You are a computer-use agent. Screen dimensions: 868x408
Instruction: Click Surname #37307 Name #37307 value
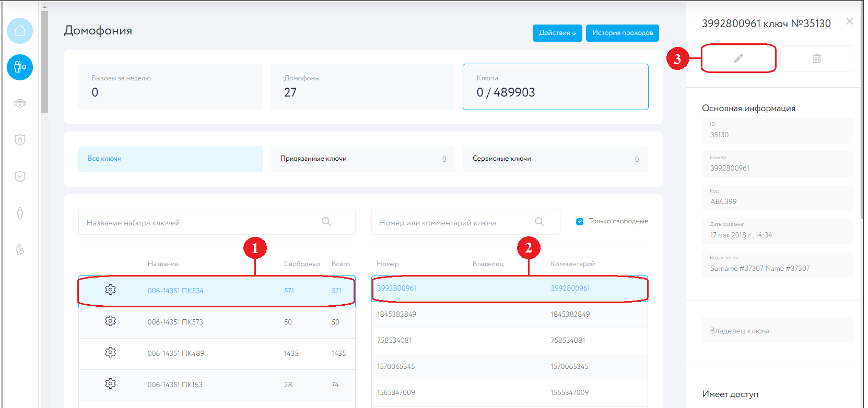pyautogui.click(x=760, y=268)
